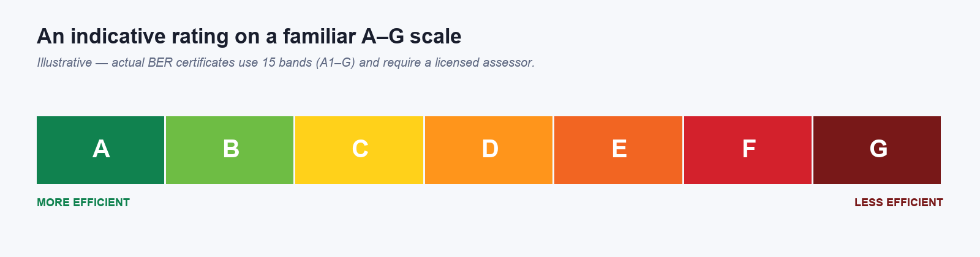Choose the light green B rating band

230,150
